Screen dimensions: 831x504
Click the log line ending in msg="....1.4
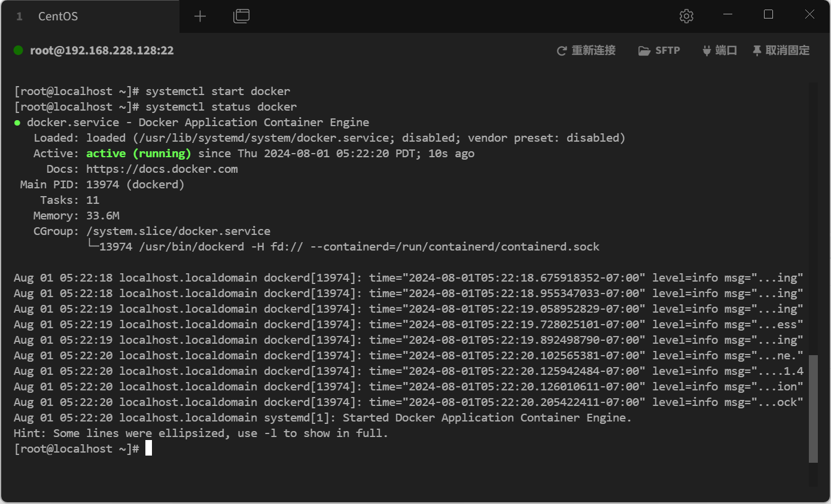point(409,371)
